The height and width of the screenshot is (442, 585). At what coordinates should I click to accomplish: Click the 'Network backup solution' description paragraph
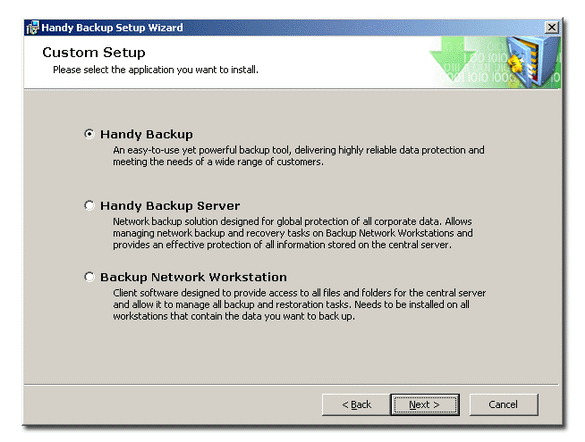pos(293,233)
